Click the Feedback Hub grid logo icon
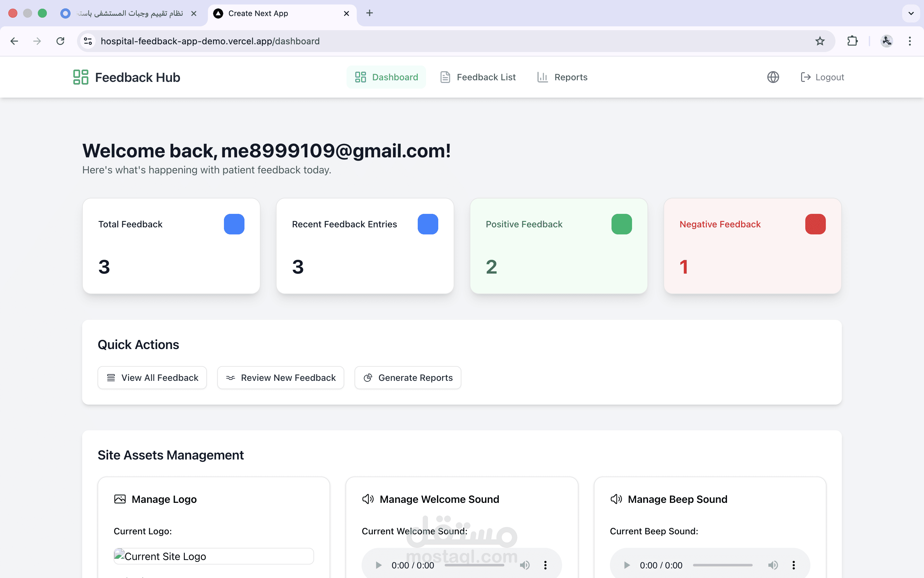Screen dimensions: 924x578 click(x=81, y=77)
